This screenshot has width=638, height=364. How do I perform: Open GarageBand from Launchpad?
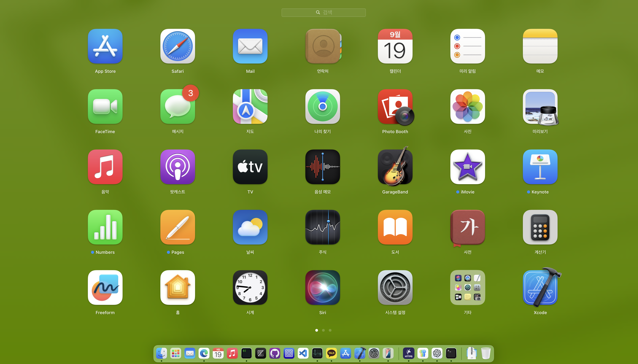click(x=395, y=167)
